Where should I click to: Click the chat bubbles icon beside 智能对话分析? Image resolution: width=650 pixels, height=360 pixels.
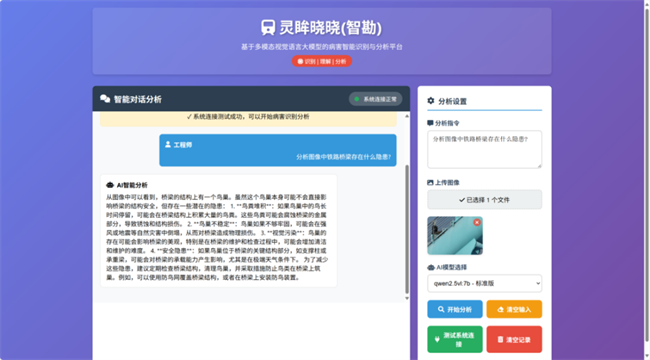(105, 99)
